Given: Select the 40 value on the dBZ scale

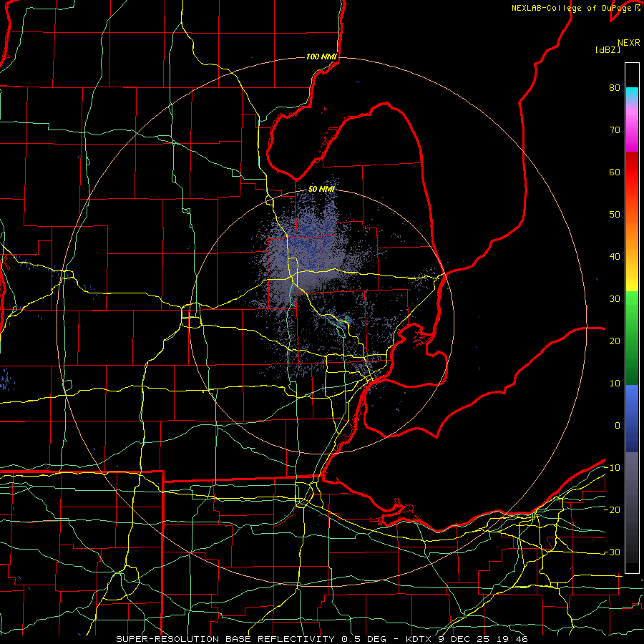Looking at the screenshot, I should pos(615,257).
